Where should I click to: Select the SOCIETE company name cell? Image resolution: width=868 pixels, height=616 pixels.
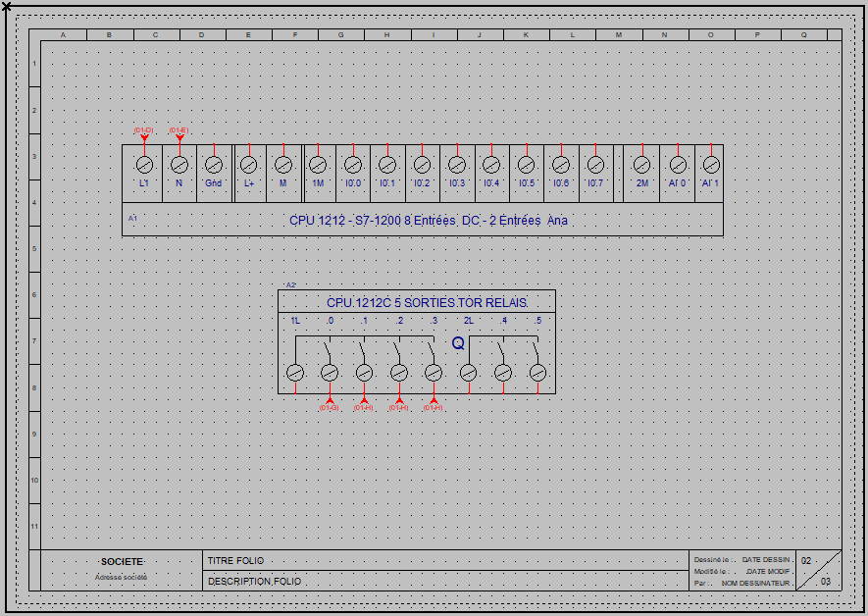click(122, 561)
